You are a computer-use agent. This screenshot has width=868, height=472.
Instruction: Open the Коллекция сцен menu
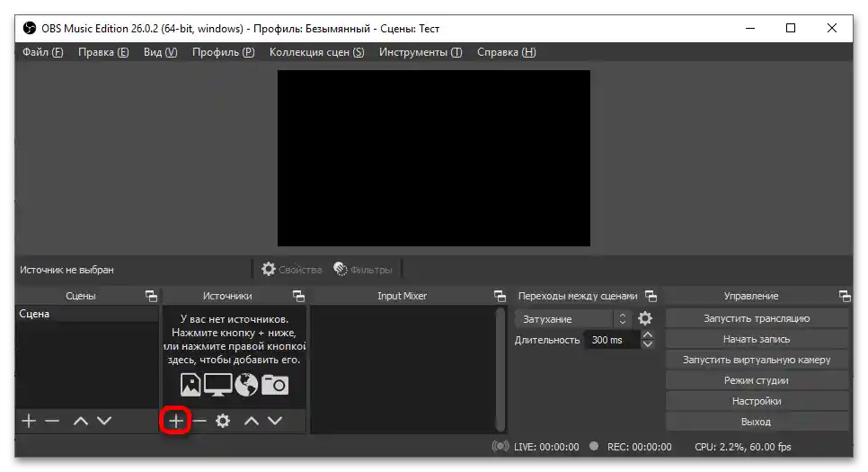tap(316, 52)
